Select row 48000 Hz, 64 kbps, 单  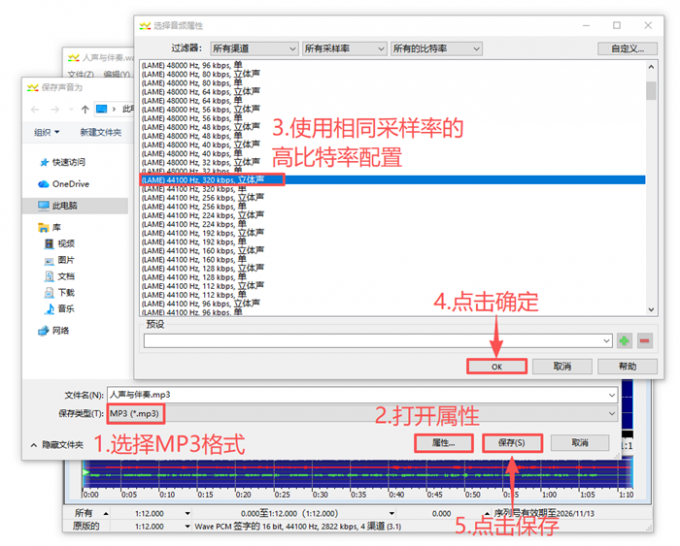393,101
